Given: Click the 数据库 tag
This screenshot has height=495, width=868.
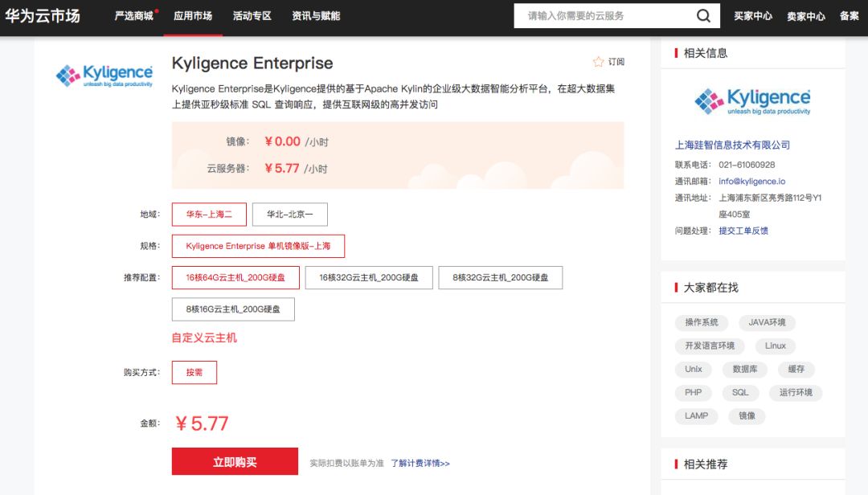Looking at the screenshot, I should click(x=745, y=369).
